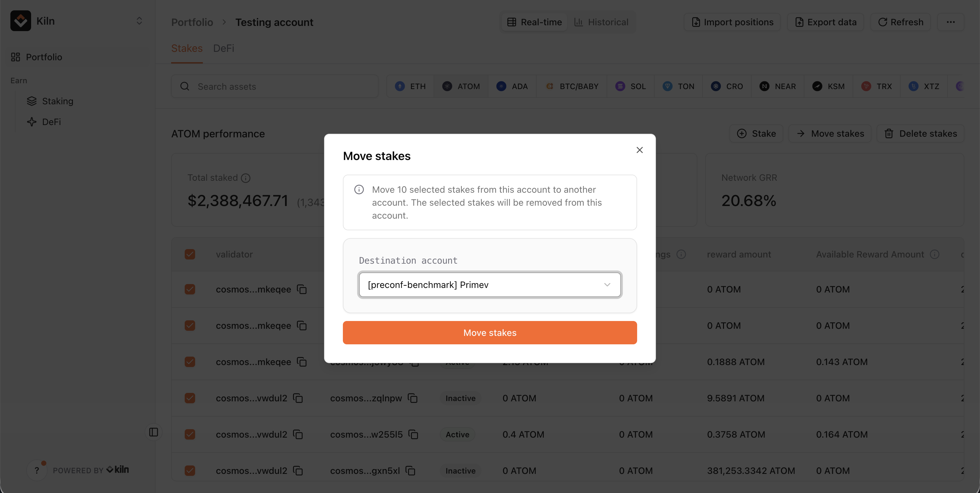
Task: Click the Kiln logo icon
Action: tap(20, 21)
